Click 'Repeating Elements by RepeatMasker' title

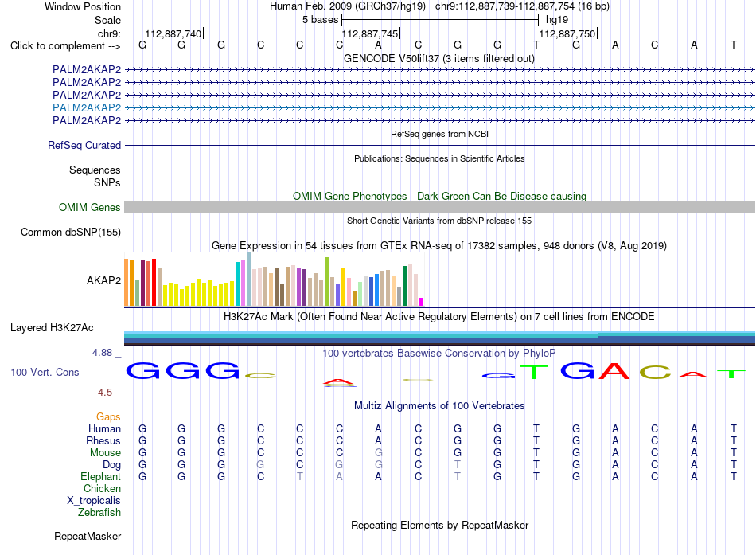(x=439, y=525)
